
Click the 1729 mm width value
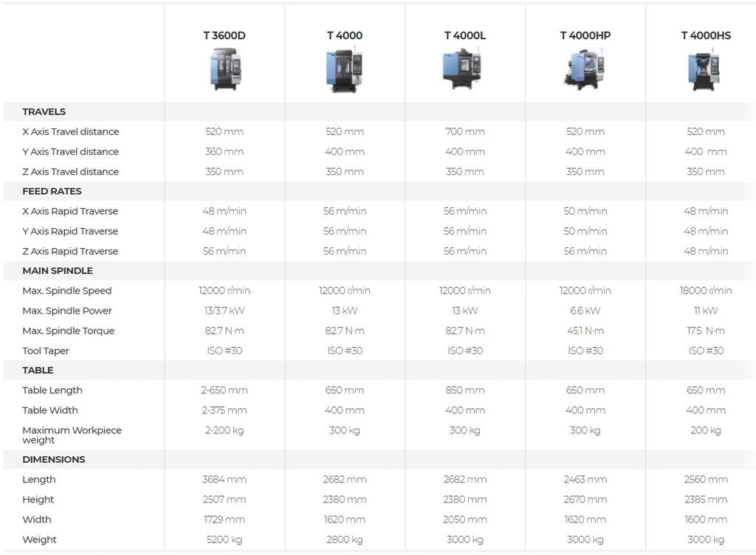pyautogui.click(x=224, y=520)
